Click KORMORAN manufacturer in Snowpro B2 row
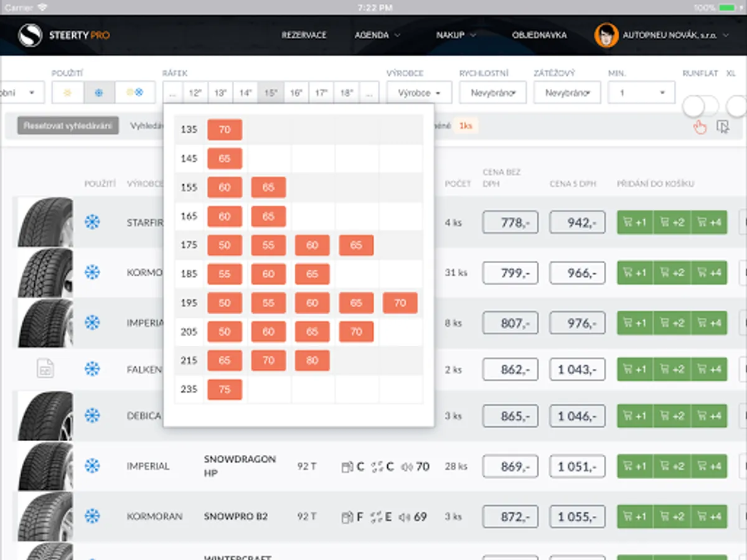This screenshot has width=747, height=560. [x=154, y=516]
